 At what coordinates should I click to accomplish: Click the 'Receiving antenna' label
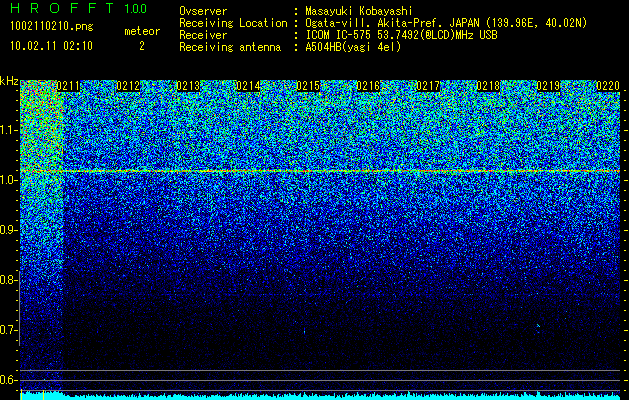coord(230,47)
